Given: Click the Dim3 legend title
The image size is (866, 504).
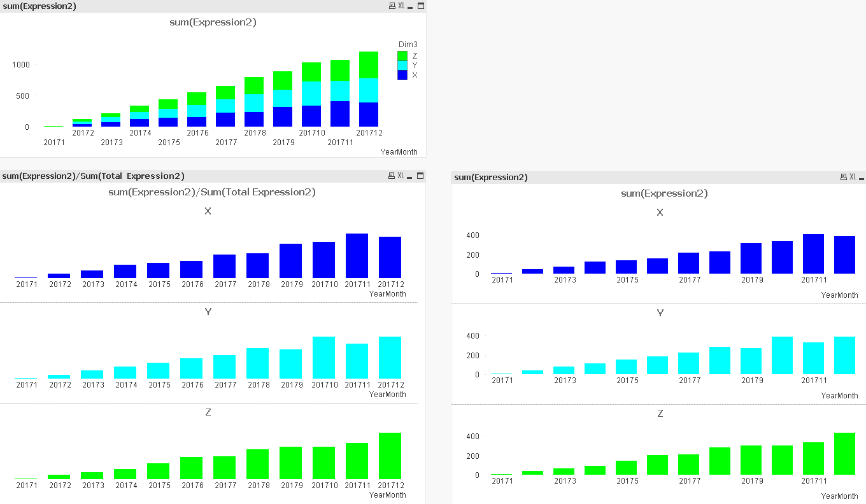Looking at the screenshot, I should click(x=408, y=45).
